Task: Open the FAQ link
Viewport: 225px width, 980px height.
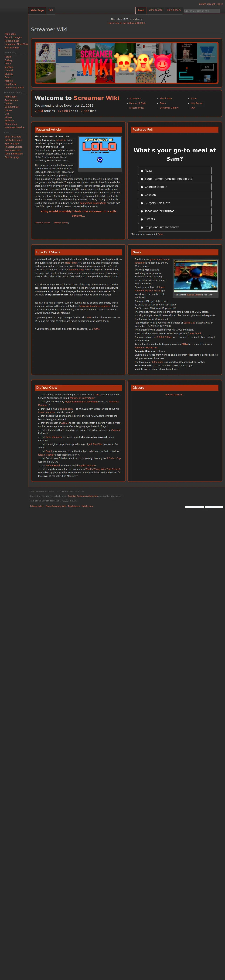Action: [192, 108]
